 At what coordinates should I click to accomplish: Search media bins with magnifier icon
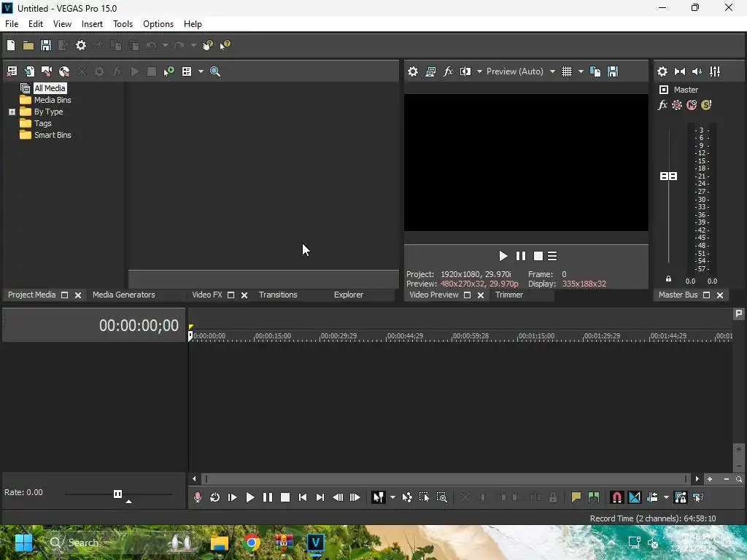(215, 71)
